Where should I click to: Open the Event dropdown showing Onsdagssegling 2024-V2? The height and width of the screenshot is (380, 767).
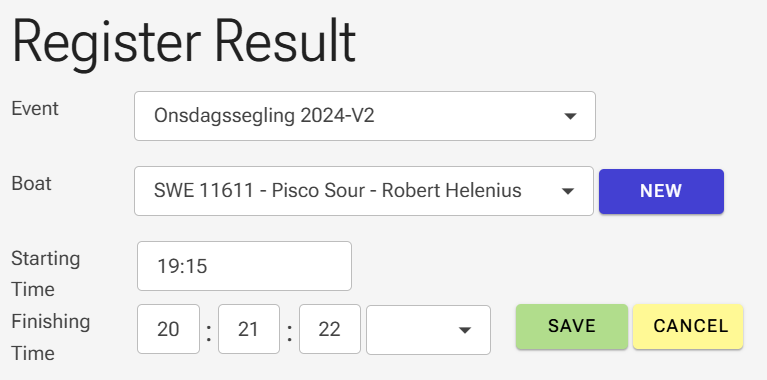pyautogui.click(x=364, y=116)
